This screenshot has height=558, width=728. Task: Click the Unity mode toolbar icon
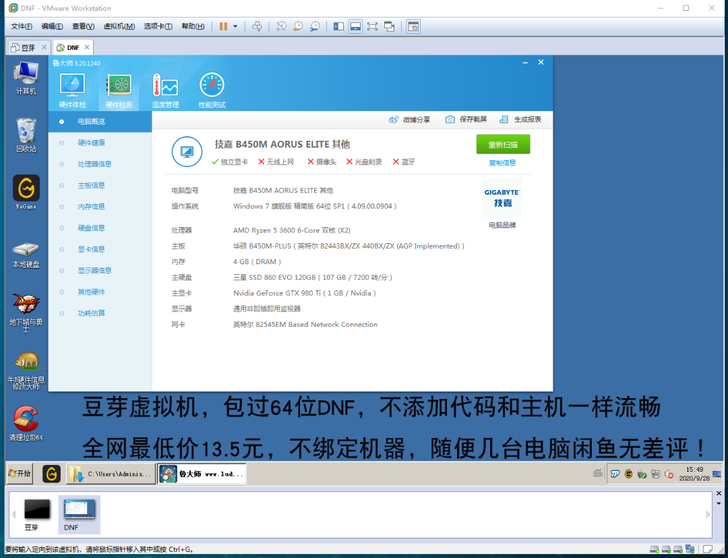coord(389,26)
